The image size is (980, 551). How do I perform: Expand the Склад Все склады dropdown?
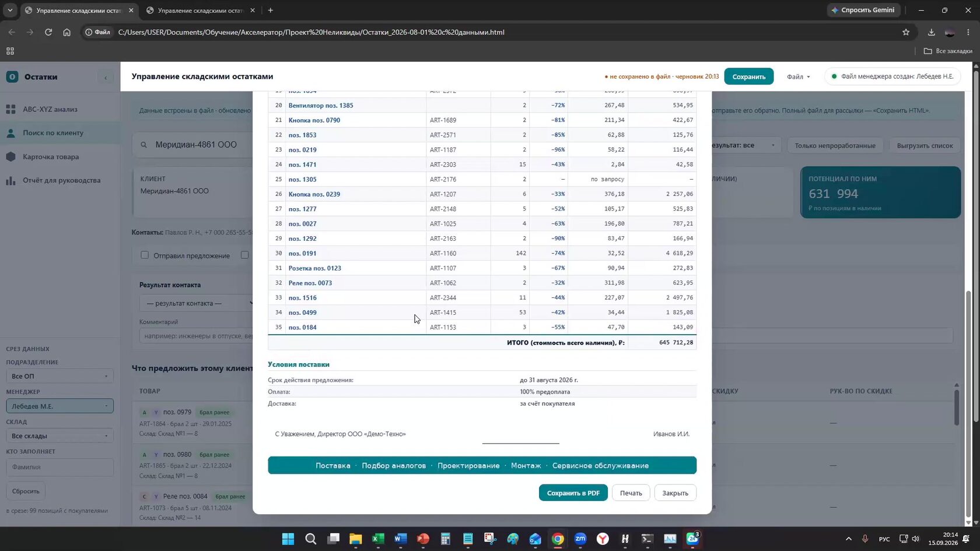point(60,436)
